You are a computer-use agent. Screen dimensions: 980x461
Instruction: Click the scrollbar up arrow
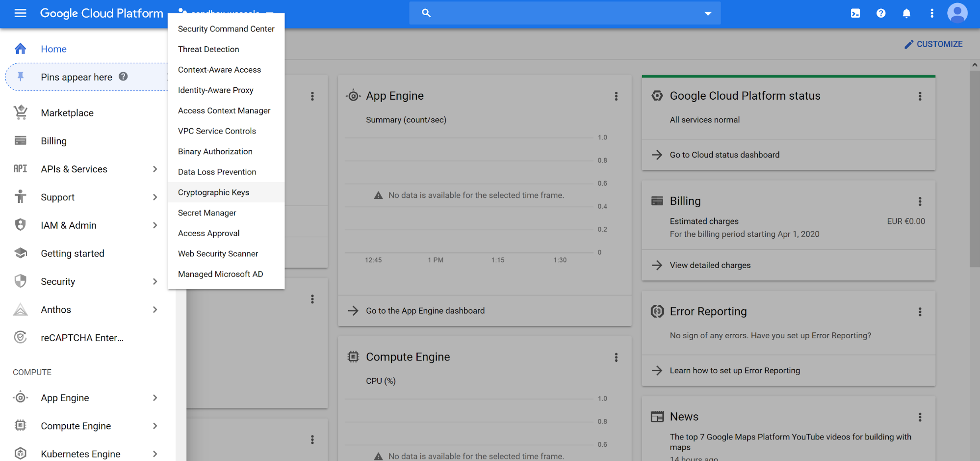click(974, 65)
